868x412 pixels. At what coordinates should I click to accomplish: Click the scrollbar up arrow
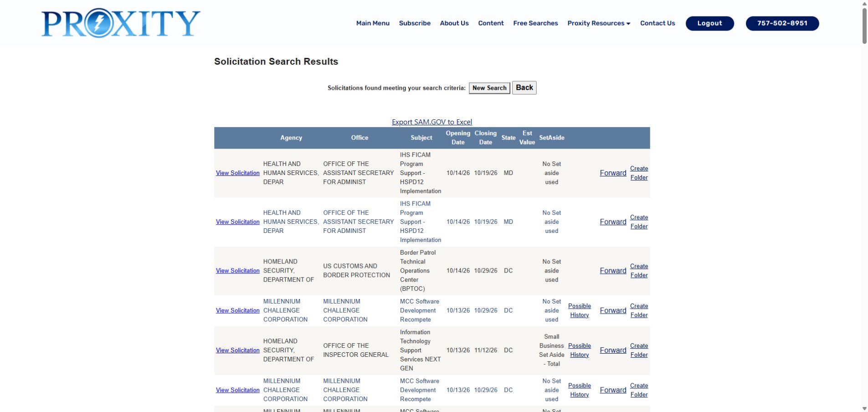(x=864, y=4)
